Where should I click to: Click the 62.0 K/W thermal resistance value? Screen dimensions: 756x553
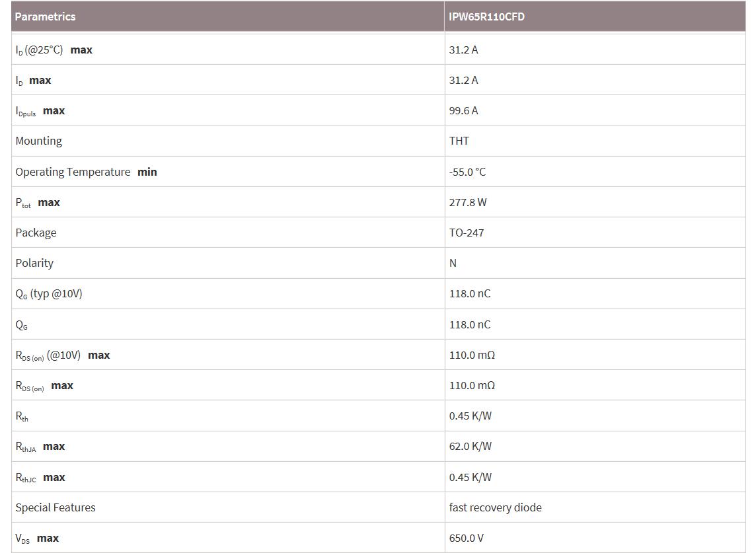pos(470,446)
